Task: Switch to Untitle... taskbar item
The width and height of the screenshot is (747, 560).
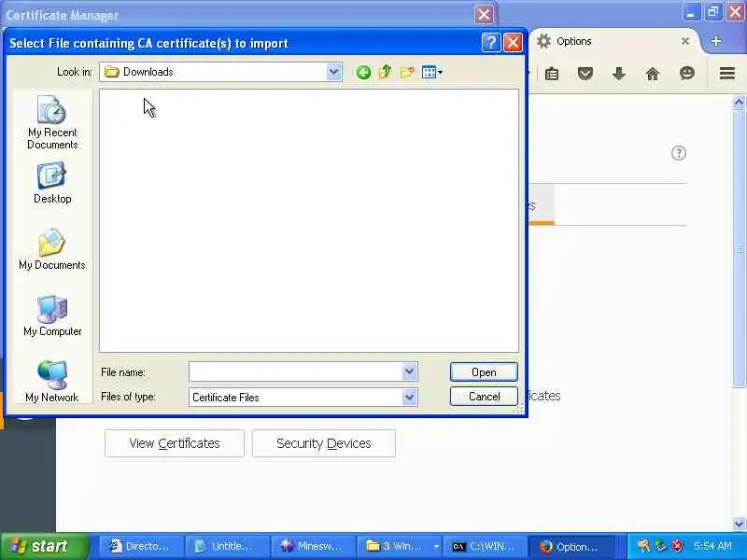Action: click(x=227, y=546)
